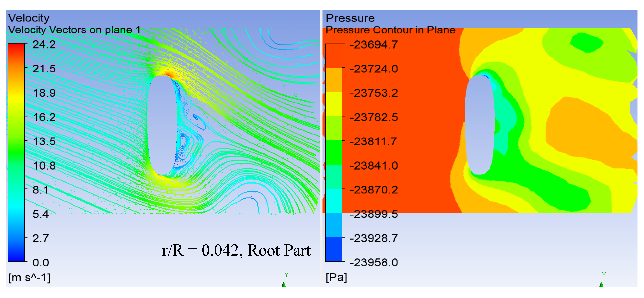Click the cyan swatch in the pressure legend
The image size is (644, 298).
334,201
